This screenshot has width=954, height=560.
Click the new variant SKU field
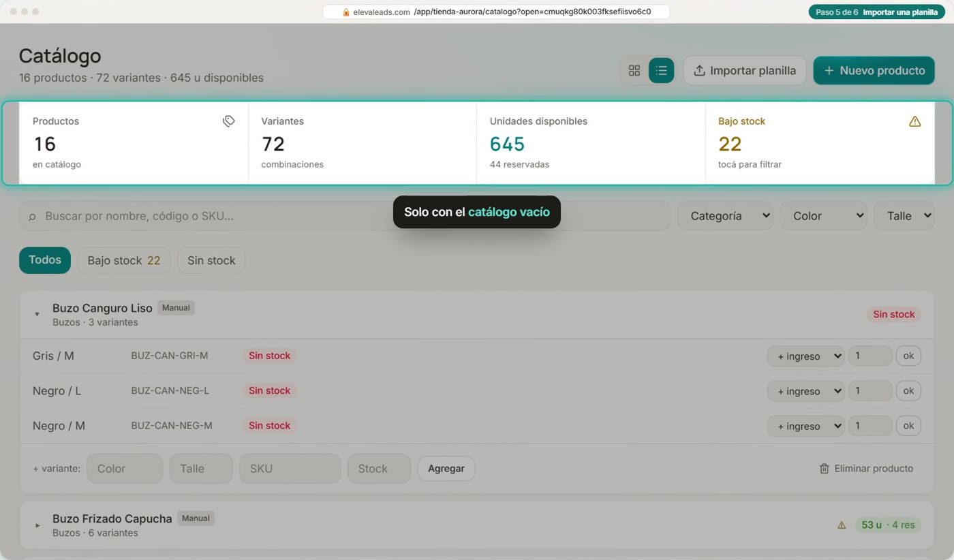tap(290, 469)
